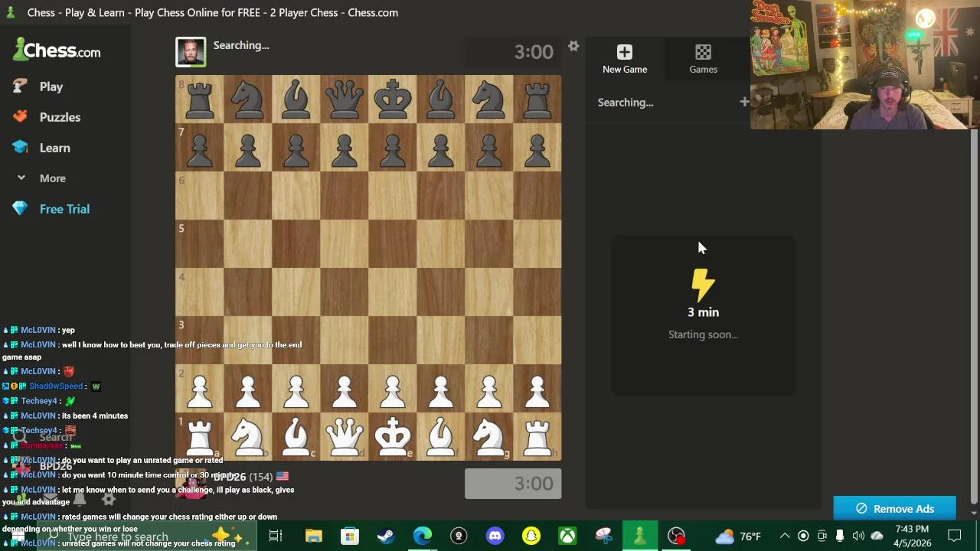Click opponent avatar at top of board
This screenshot has width=980, height=551.
191,52
